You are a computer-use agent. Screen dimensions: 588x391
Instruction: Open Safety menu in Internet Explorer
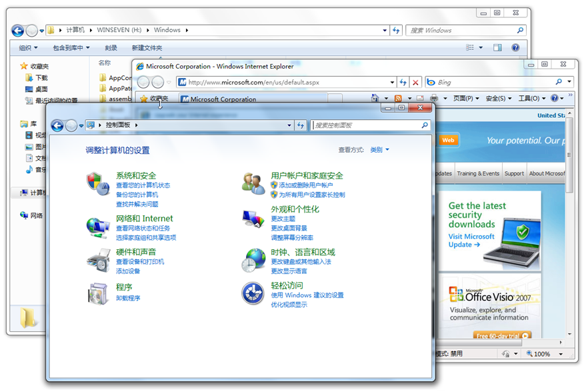click(499, 98)
